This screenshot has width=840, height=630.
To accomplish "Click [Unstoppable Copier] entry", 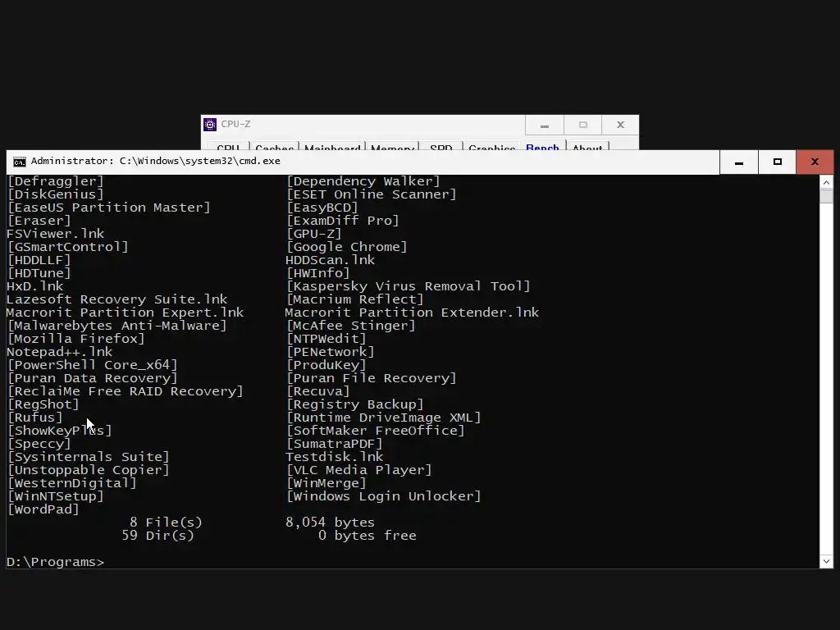I will tap(88, 470).
